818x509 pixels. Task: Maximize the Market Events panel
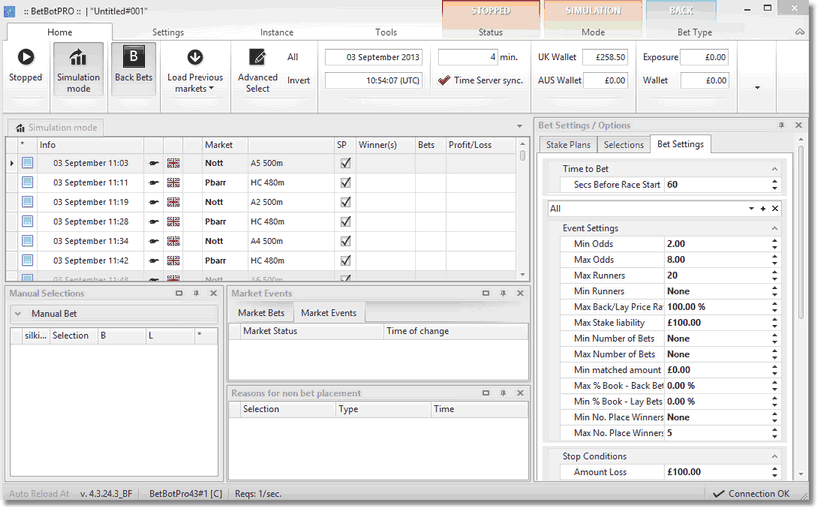click(486, 293)
